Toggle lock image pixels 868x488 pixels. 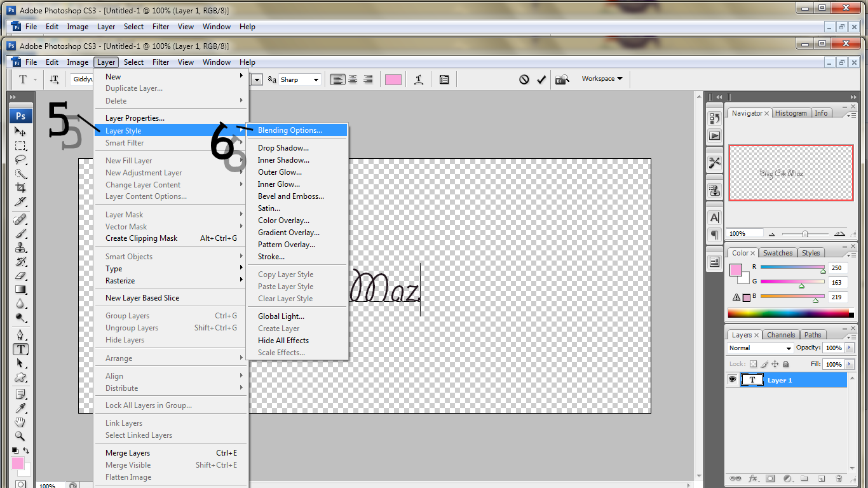764,364
